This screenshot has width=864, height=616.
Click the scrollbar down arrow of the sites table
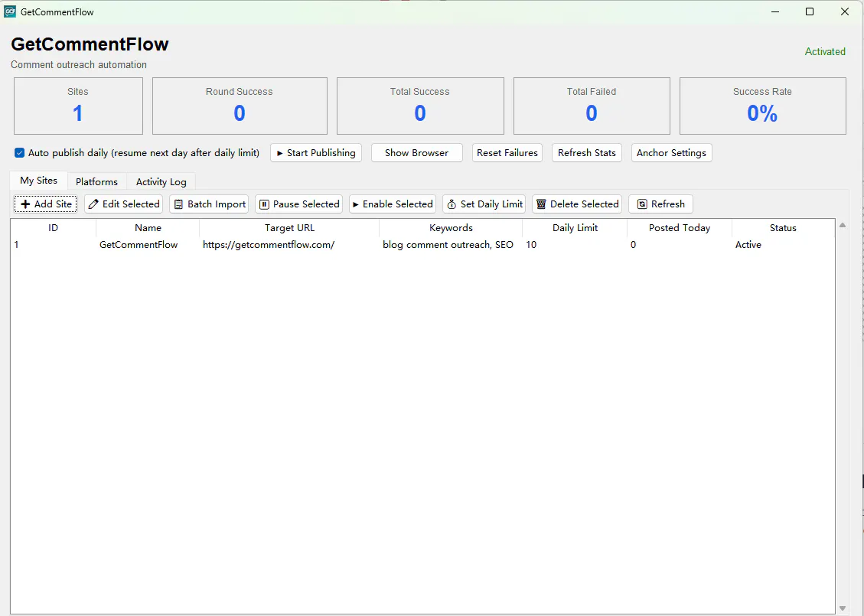[x=842, y=608]
